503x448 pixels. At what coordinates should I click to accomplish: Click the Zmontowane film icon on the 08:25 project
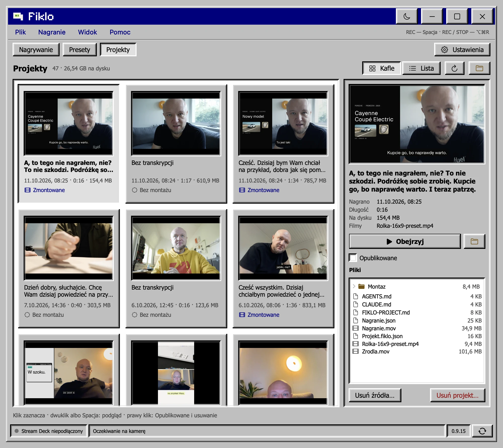[27, 190]
